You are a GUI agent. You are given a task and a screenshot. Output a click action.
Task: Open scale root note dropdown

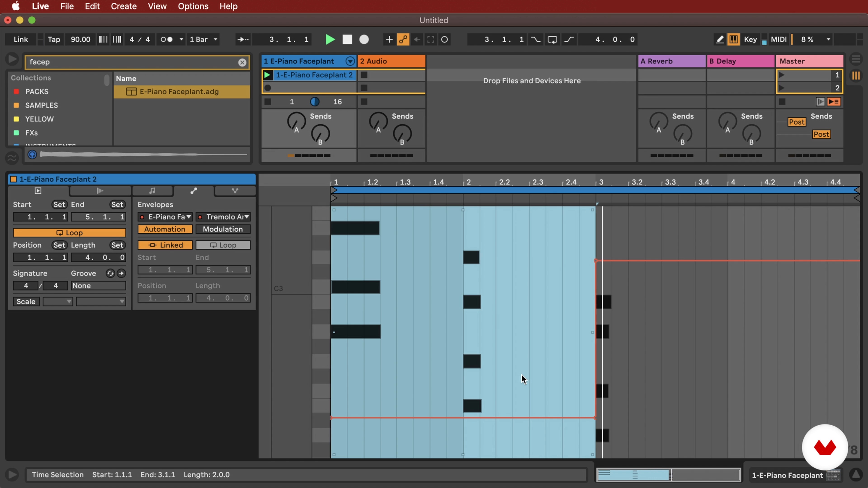(58, 301)
